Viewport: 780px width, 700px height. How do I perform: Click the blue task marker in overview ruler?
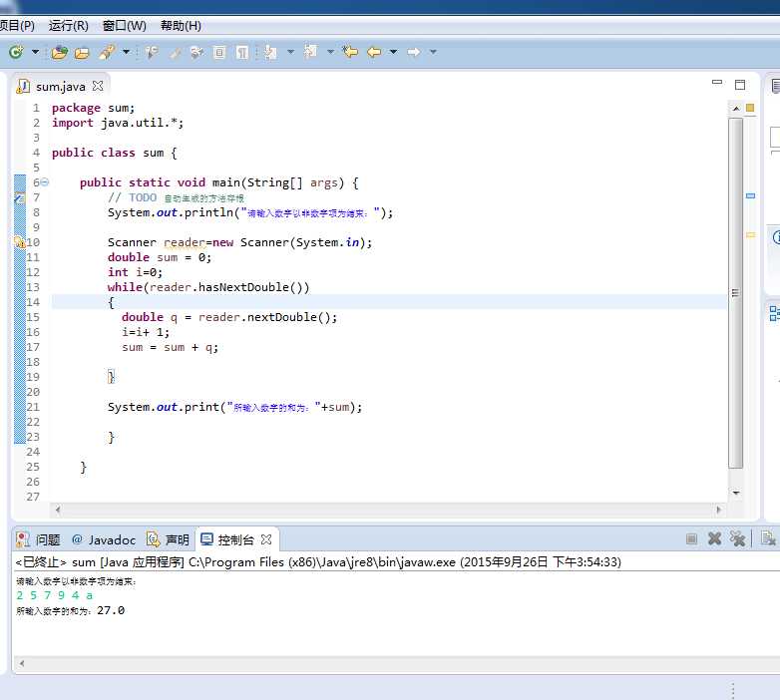(751, 195)
